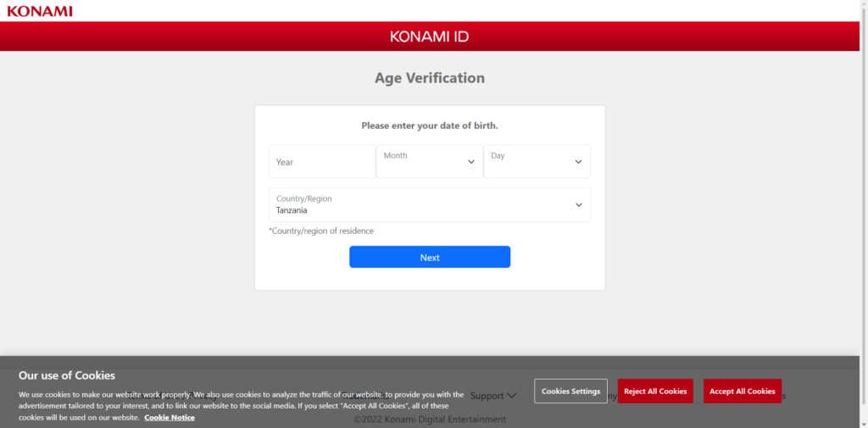Expand the Support footer menu
The height and width of the screenshot is (428, 868).
click(493, 396)
